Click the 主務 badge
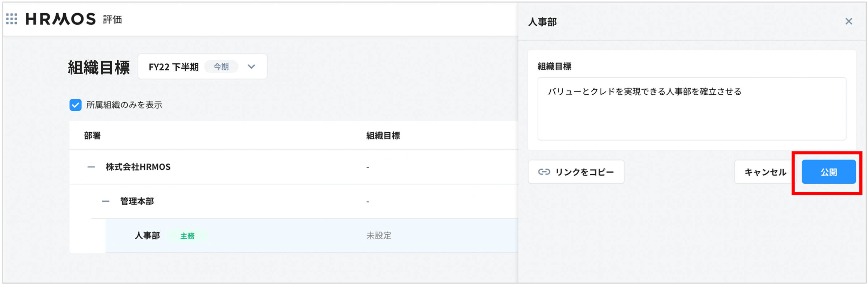The height and width of the screenshot is (286, 868). 187,236
